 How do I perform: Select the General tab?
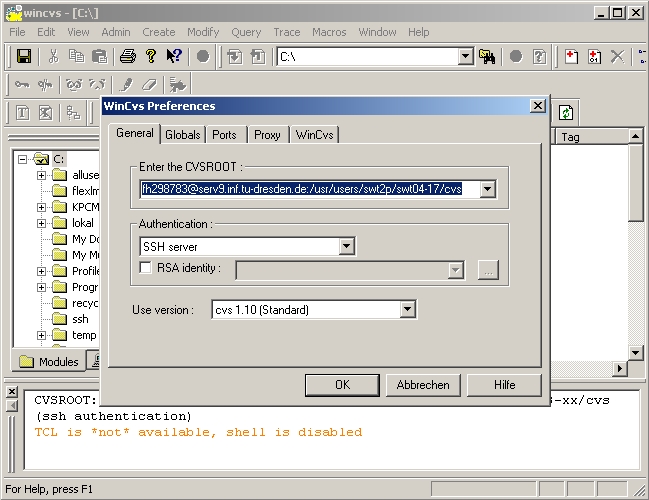click(135, 133)
